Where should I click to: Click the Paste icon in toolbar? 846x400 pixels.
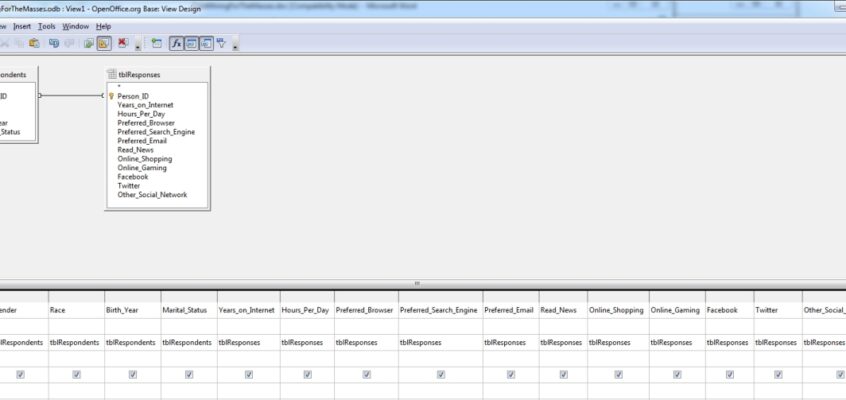(34, 43)
